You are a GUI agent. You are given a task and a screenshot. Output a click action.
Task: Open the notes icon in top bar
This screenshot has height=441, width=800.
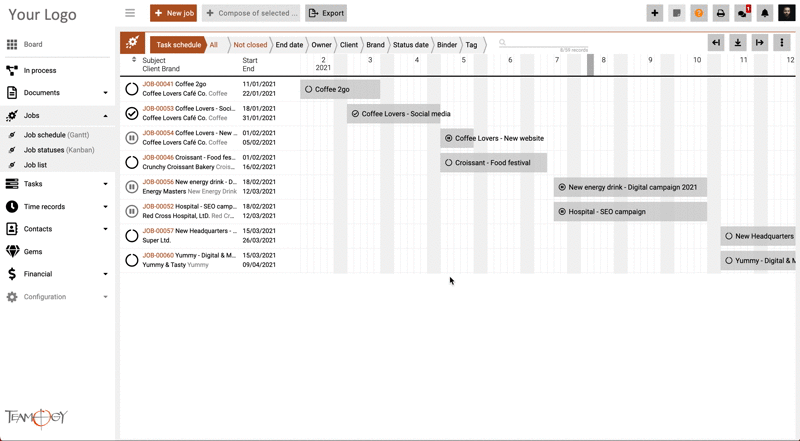(677, 13)
